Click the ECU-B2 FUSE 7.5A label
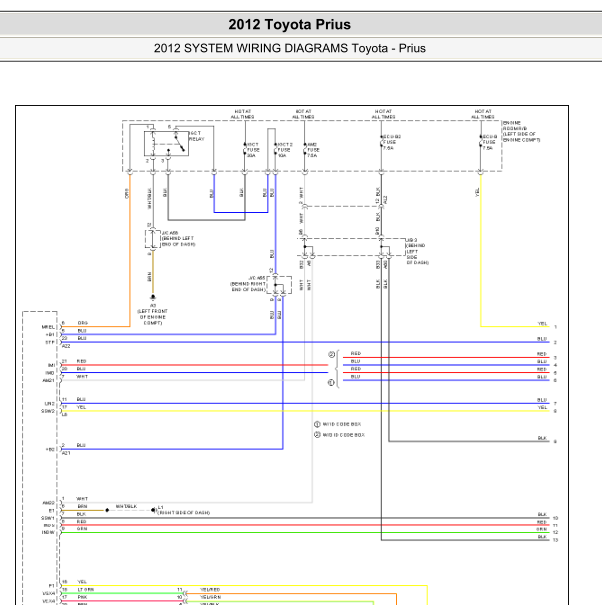 coord(392,142)
